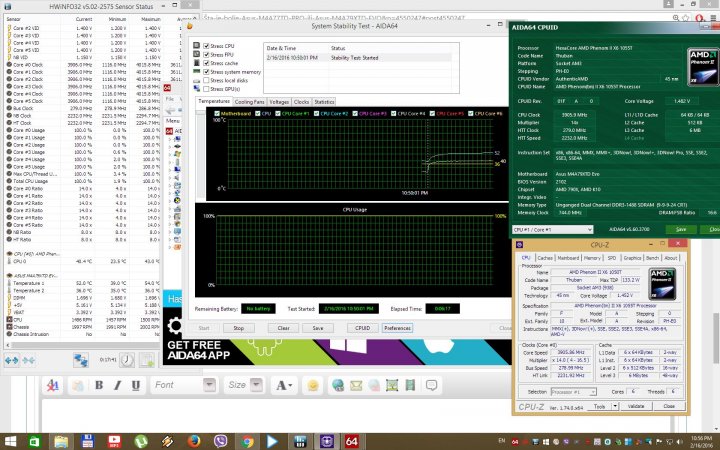This screenshot has width=720, height=450.
Task: Click the CPU-Z taskbar icon
Action: click(x=326, y=442)
